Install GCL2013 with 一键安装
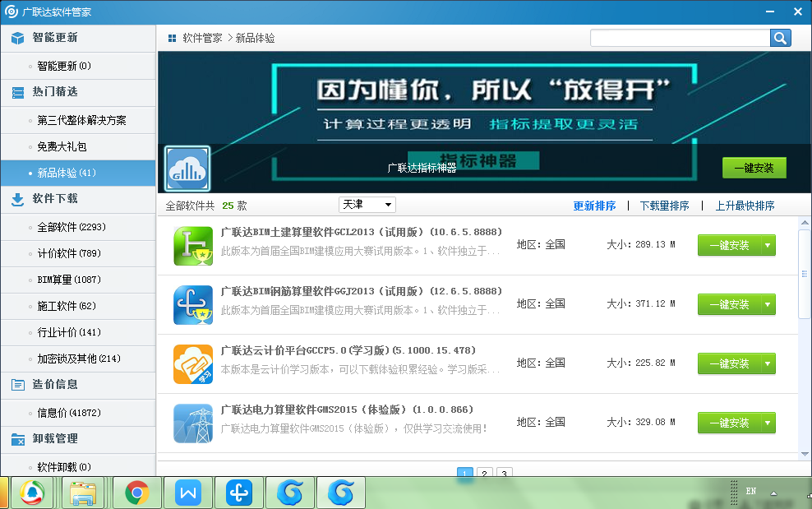The height and width of the screenshot is (509, 812). 729,245
